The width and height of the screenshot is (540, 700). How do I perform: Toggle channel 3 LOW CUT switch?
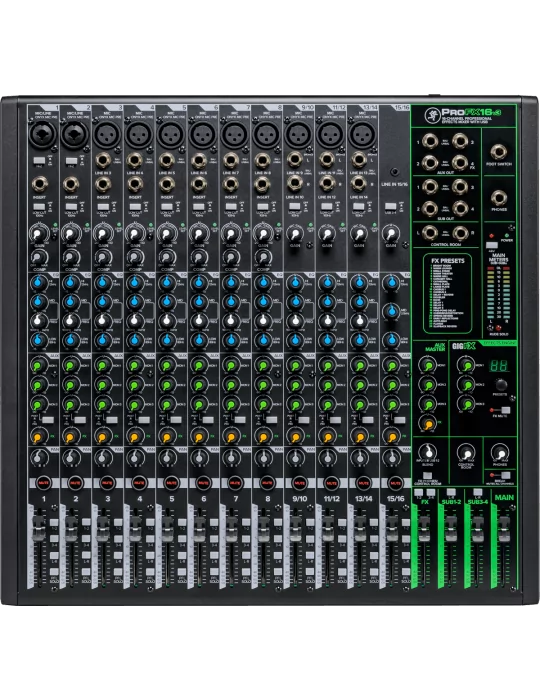(103, 207)
